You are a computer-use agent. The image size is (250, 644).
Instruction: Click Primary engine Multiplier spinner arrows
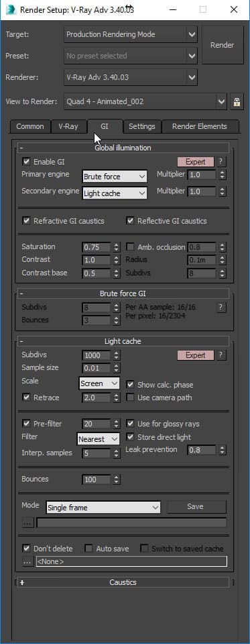222,175
